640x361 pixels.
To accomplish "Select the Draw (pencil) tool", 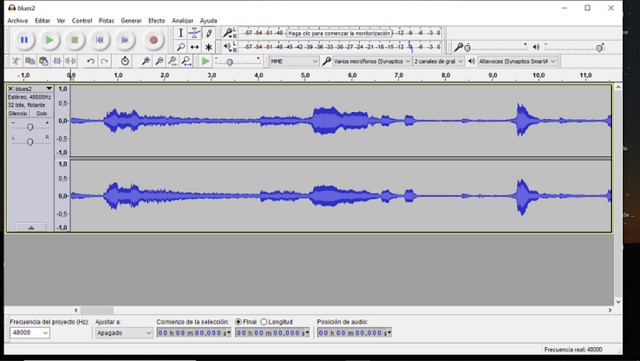I will pos(209,33).
